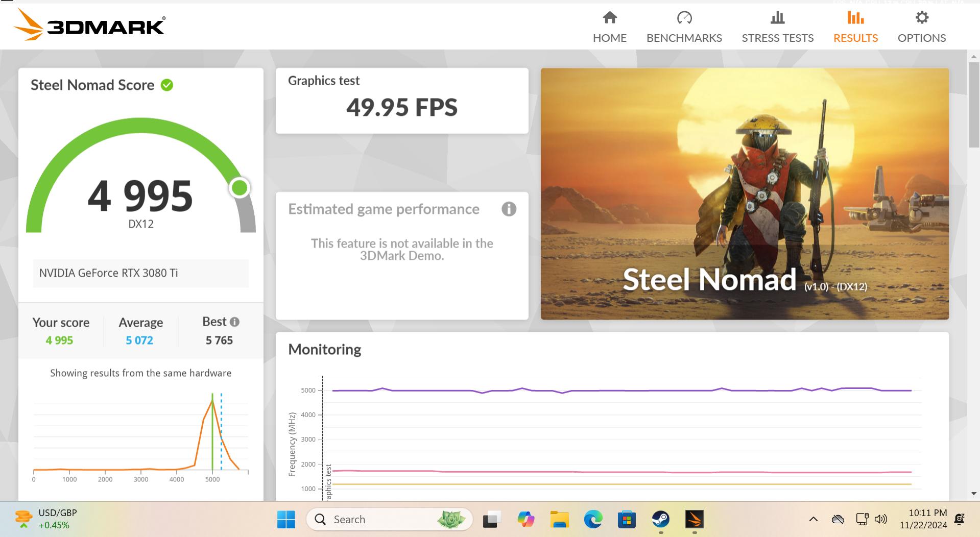This screenshot has height=537, width=980.
Task: Open the Windows Start menu
Action: tap(286, 520)
